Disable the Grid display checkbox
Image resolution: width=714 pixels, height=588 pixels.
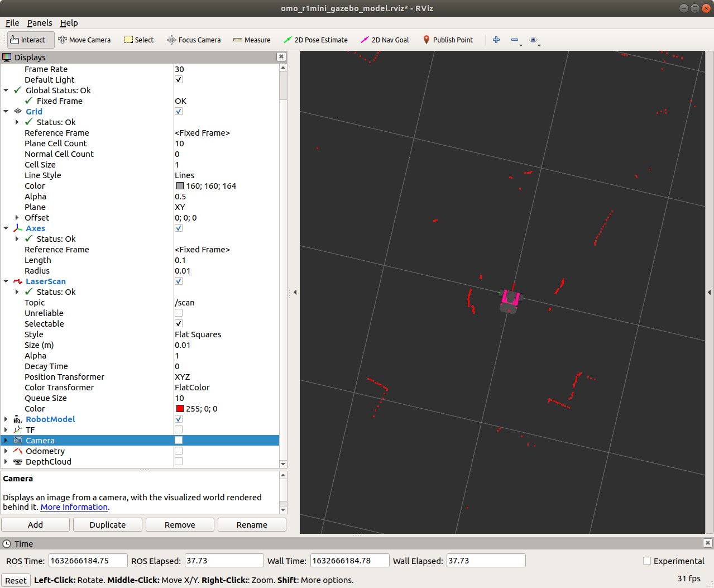tap(179, 111)
